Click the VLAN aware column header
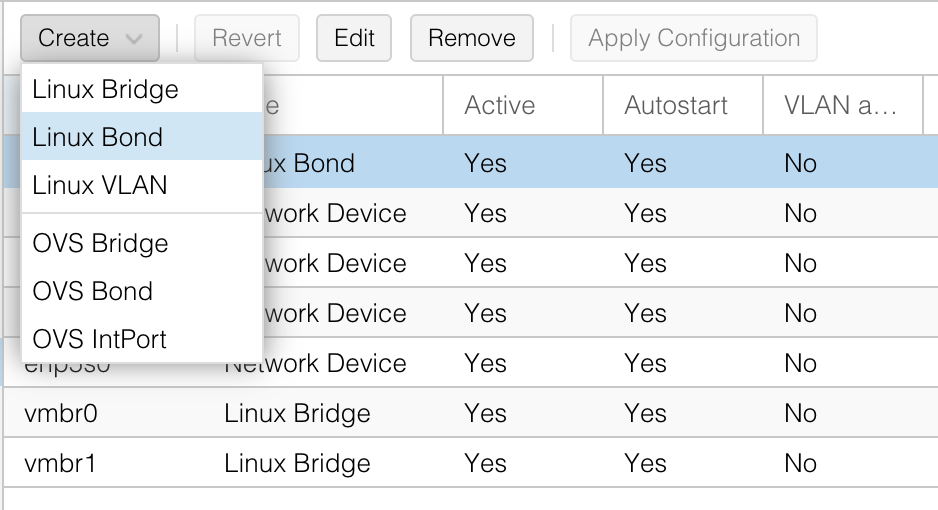 pyautogui.click(x=842, y=105)
